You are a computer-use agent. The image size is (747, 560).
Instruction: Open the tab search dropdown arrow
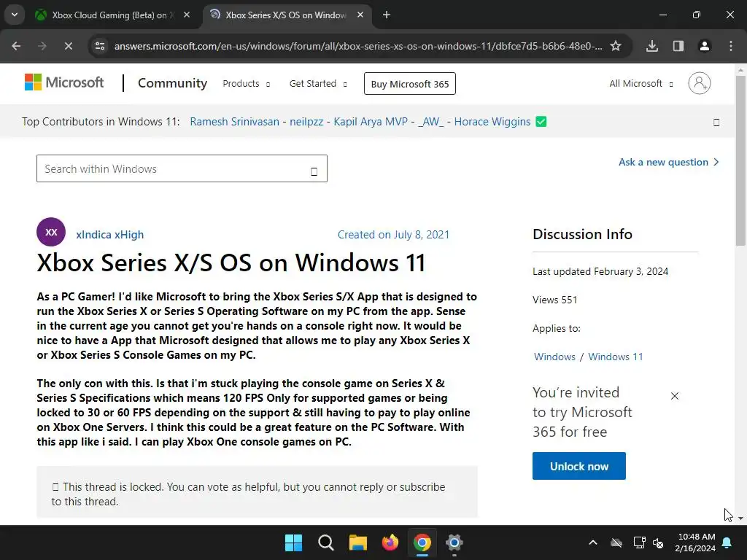pos(15,15)
